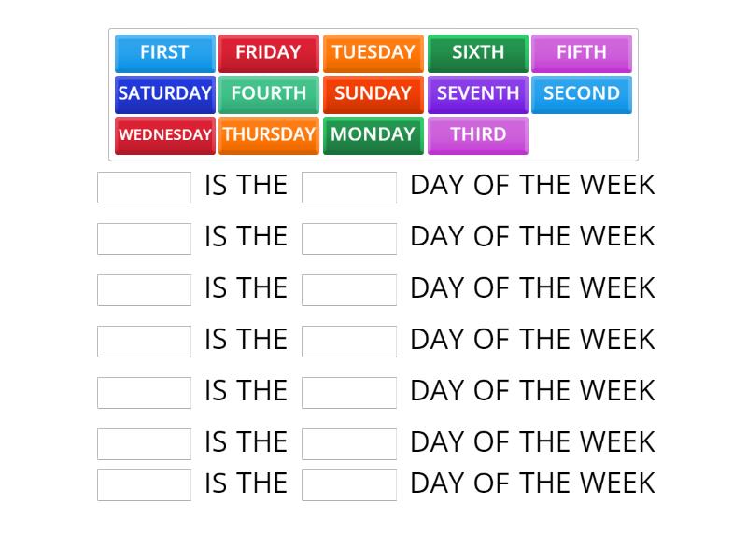Select the SECOND word tile
Image resolution: width=747 pixels, height=560 pixels.
coord(582,94)
